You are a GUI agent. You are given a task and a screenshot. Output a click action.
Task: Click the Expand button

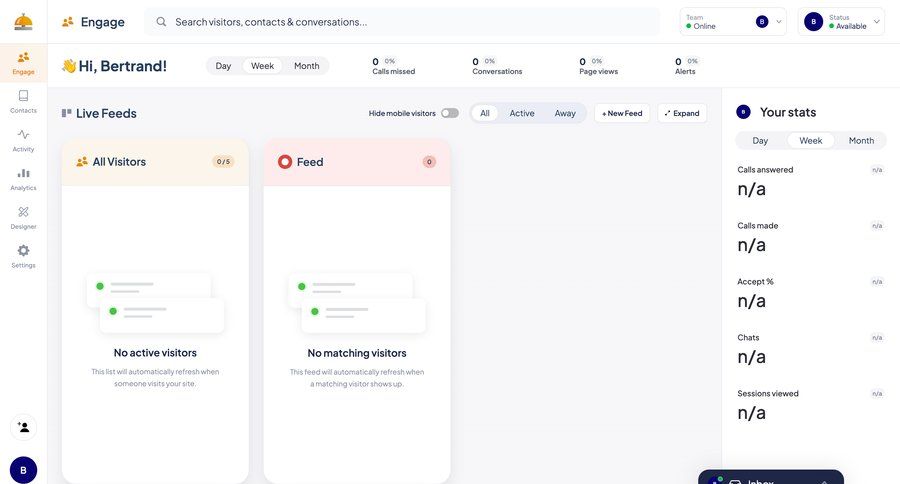pos(682,113)
